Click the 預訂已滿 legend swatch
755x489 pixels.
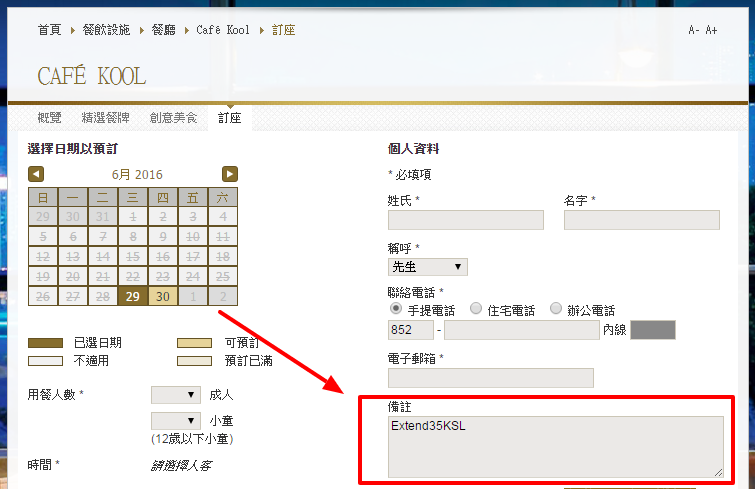click(x=195, y=361)
